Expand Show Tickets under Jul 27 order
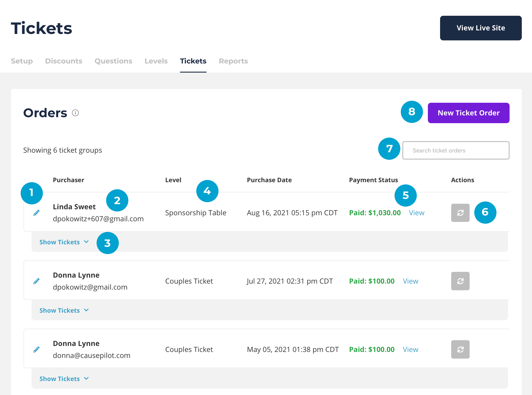Screen dimensions: 532x395 pos(64,310)
